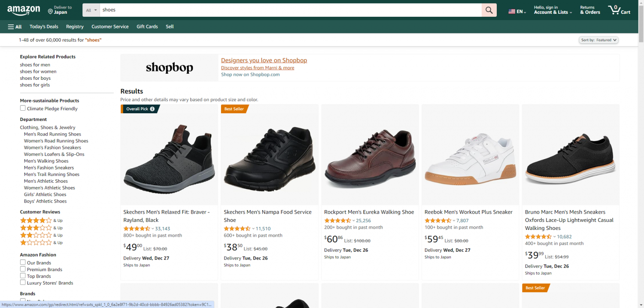Open the search category All dropdown
The height and width of the screenshot is (308, 644).
[91, 10]
